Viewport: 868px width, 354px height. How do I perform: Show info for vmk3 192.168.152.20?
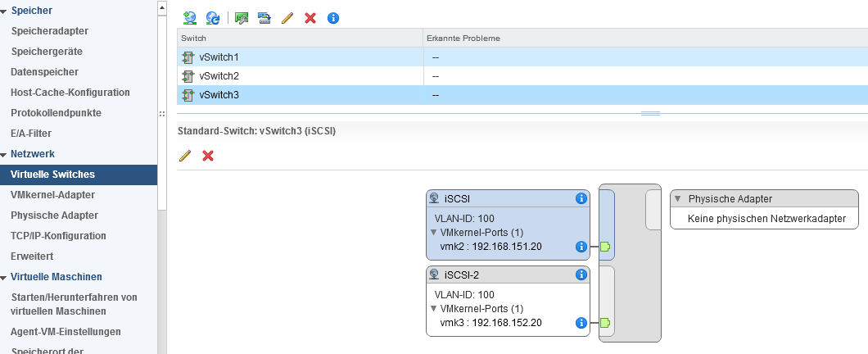[x=581, y=323]
